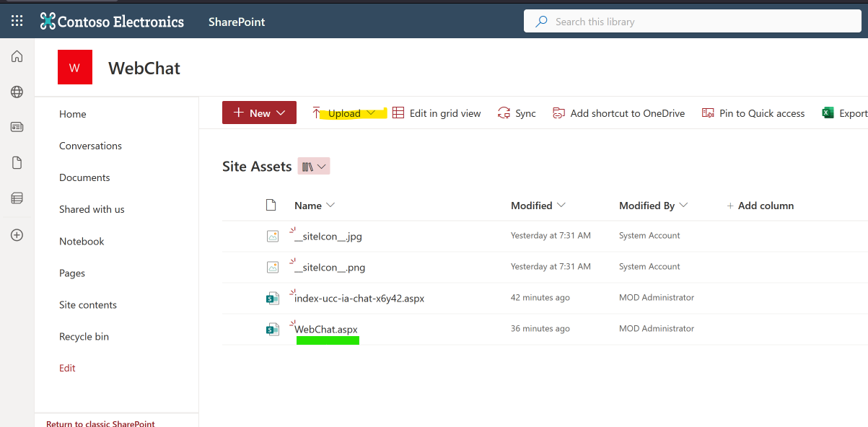Click SharePoint page icon of WebChat.aspx
This screenshot has height=427, width=868.
(x=273, y=330)
